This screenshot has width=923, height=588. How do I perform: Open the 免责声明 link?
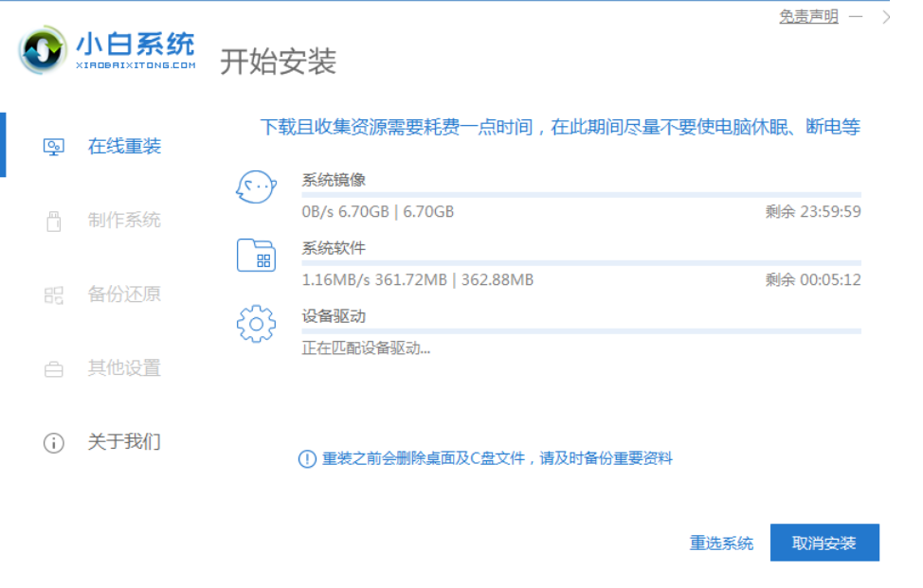tap(808, 16)
